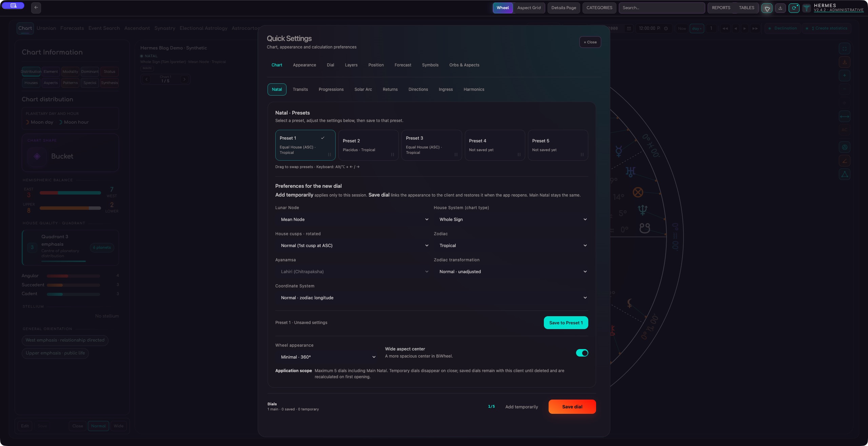Open the Zodiac dropdown showing Tropical
Screen dimensions: 868x446
pyautogui.click(x=511, y=246)
